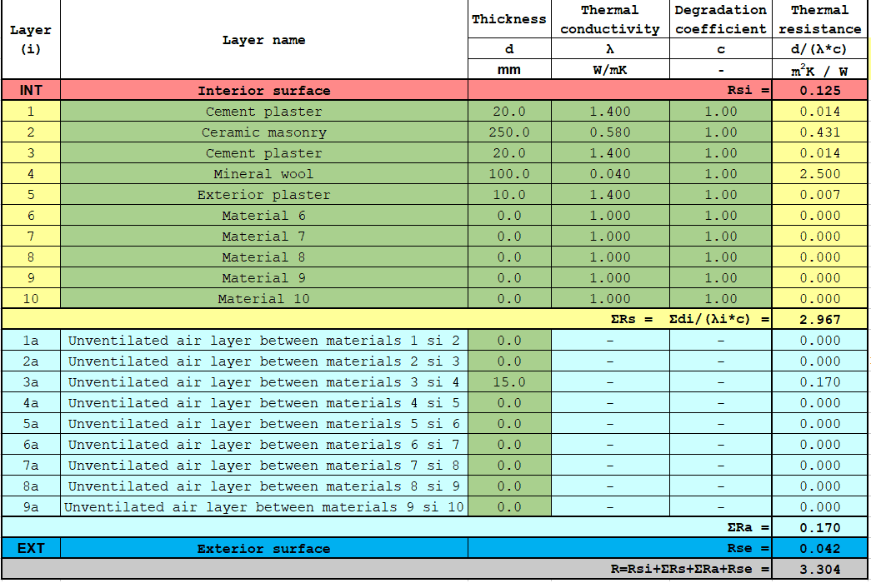
Task: Select the Material 10 thickness cell
Action: click(x=509, y=299)
